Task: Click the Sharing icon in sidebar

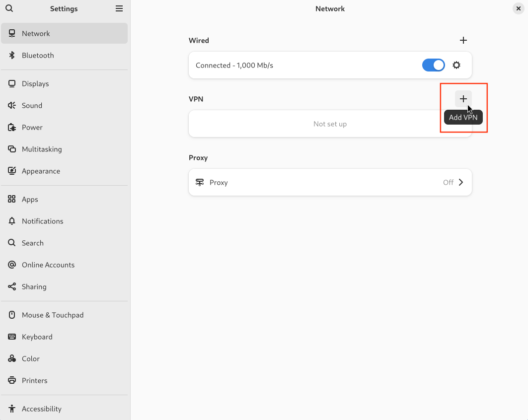Action: coord(12,287)
